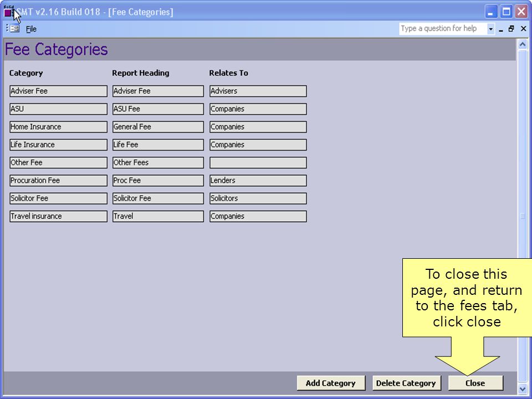Image resolution: width=532 pixels, height=399 pixels.
Task: Select the 'ASU' category field
Action: pyautogui.click(x=58, y=109)
